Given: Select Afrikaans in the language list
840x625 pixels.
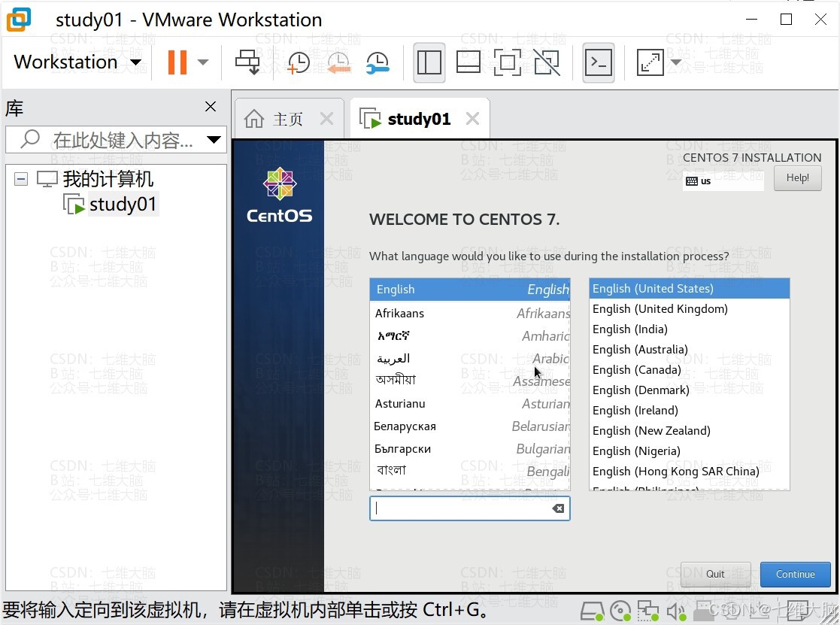Looking at the screenshot, I should point(470,314).
